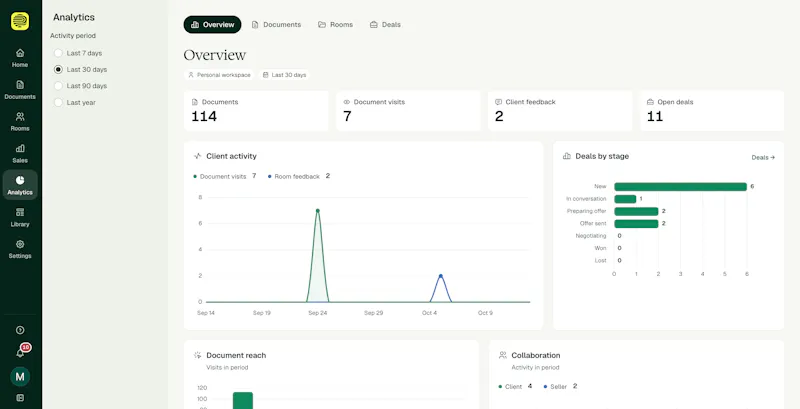The image size is (800, 409).
Task: Click the Deals by stage chart icon
Action: tap(567, 156)
